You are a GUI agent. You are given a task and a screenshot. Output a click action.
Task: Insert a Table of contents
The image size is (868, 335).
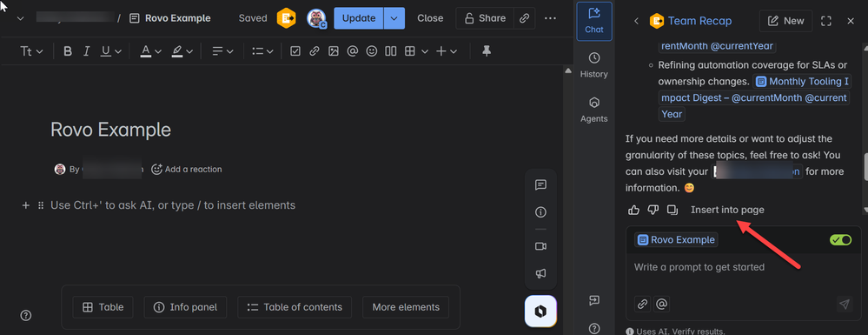[x=295, y=307]
